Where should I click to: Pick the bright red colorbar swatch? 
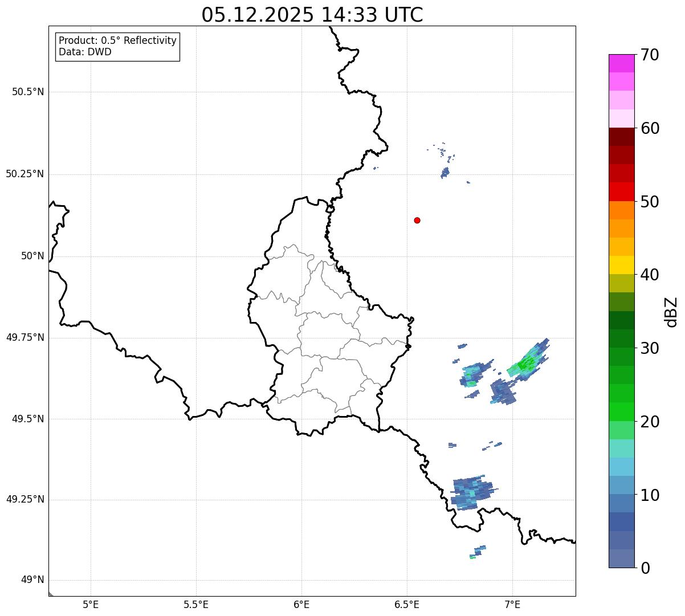(x=621, y=191)
